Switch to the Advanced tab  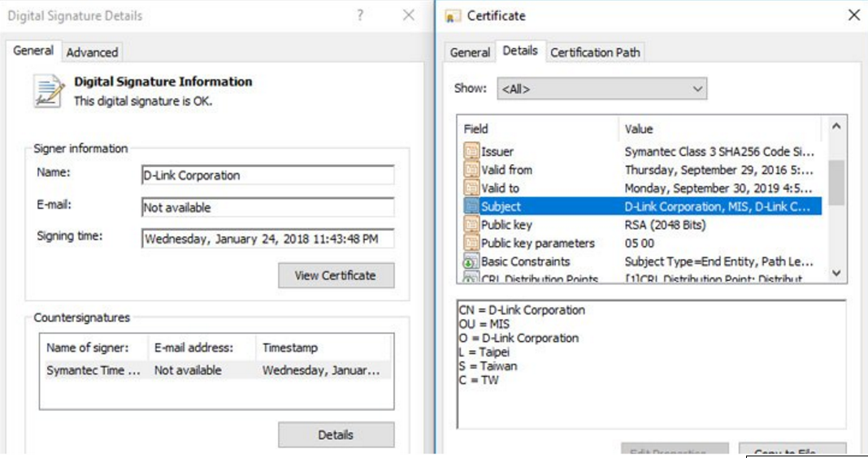pos(92,52)
